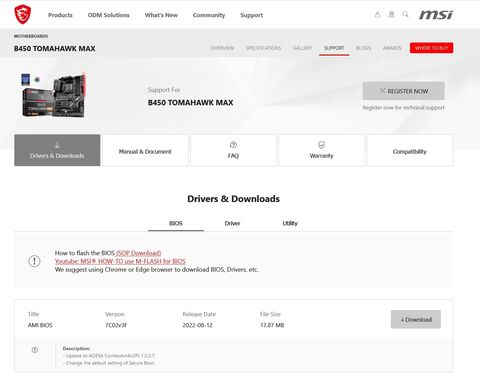Click the Motherboards breadcrumb label
The width and height of the screenshot is (480, 379).
(31, 36)
